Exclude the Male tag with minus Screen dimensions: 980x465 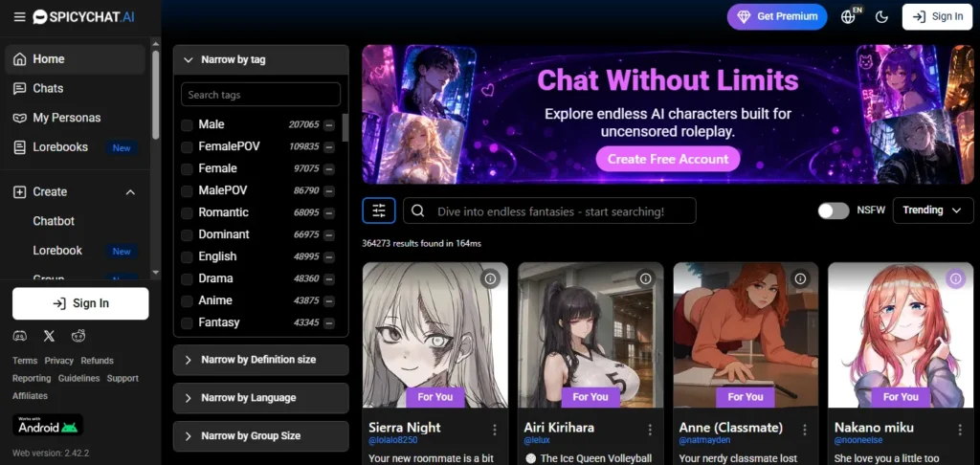[329, 125]
